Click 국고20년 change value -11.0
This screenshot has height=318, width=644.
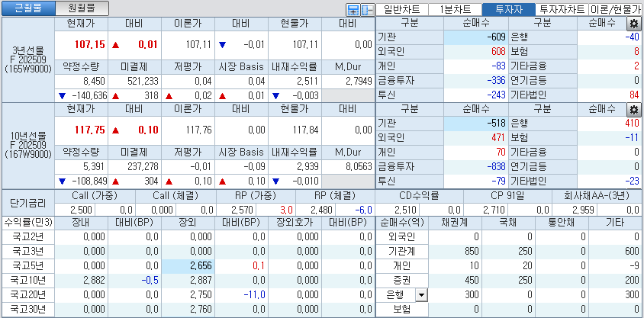pyautogui.click(x=254, y=294)
